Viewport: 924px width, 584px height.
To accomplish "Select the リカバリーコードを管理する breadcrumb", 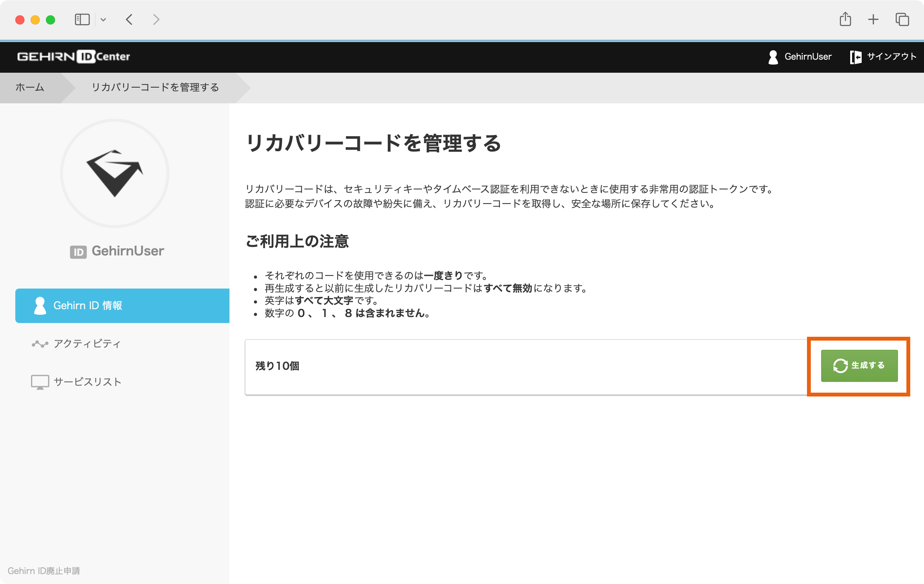I will pyautogui.click(x=155, y=88).
